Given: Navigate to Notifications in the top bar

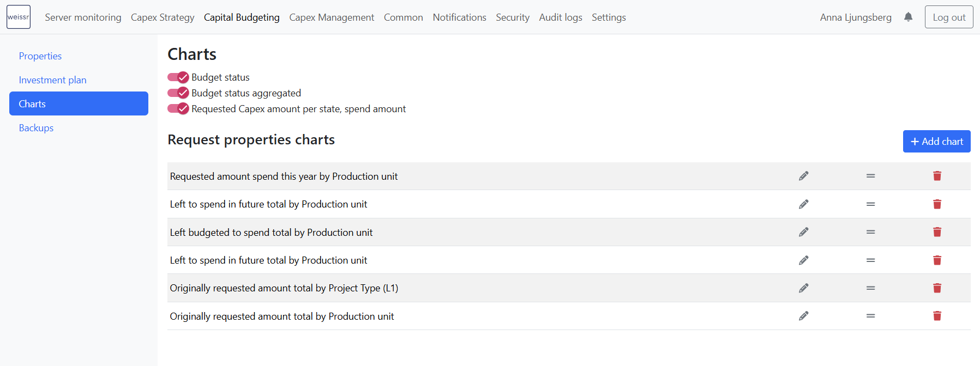Looking at the screenshot, I should 459,17.
